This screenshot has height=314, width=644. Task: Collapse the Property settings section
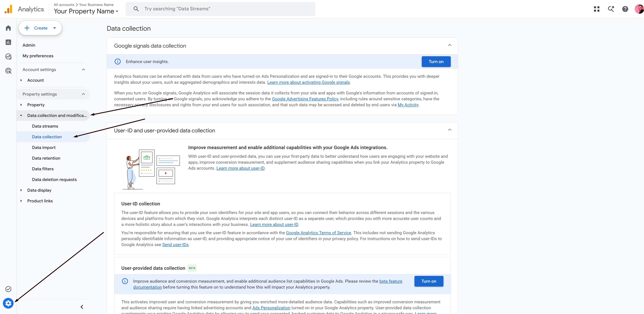[84, 94]
